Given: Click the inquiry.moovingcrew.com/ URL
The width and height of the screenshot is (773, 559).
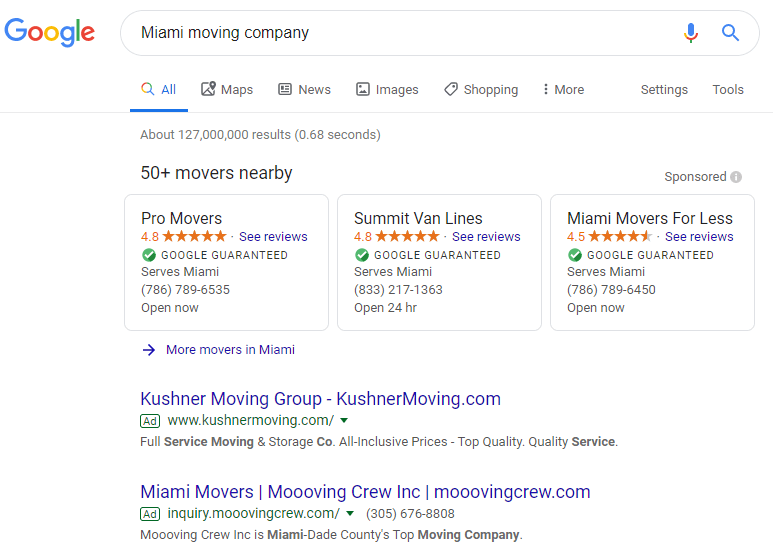Looking at the screenshot, I should 254,514.
